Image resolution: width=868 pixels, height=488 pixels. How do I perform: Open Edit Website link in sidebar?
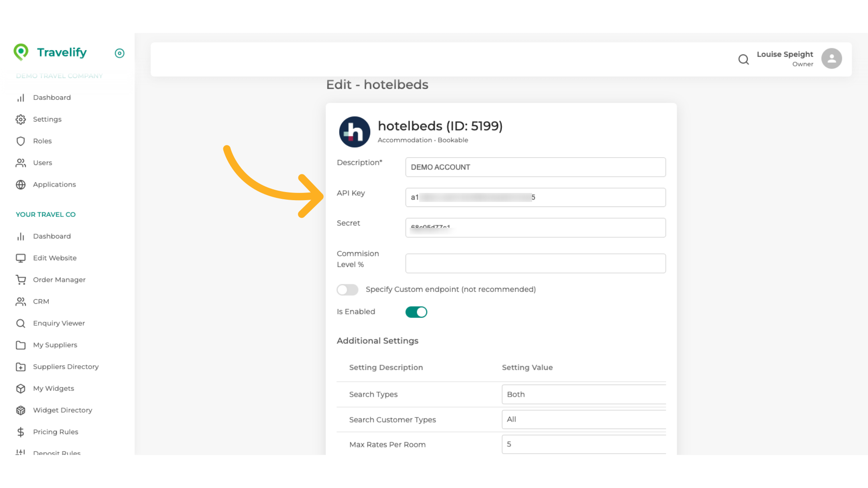[x=55, y=258]
